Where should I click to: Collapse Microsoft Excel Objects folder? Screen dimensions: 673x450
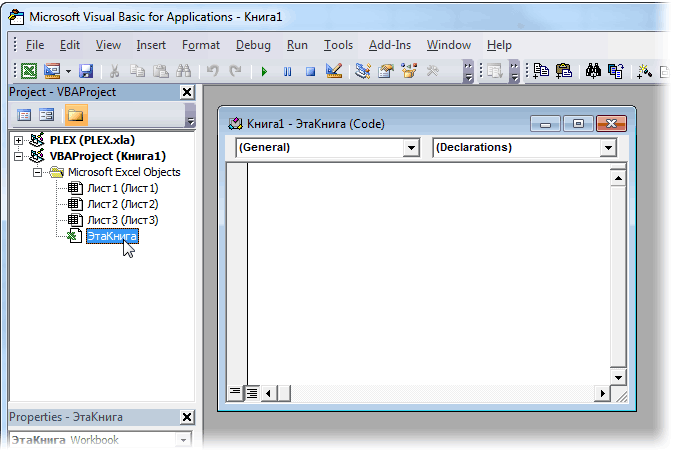(x=38, y=172)
